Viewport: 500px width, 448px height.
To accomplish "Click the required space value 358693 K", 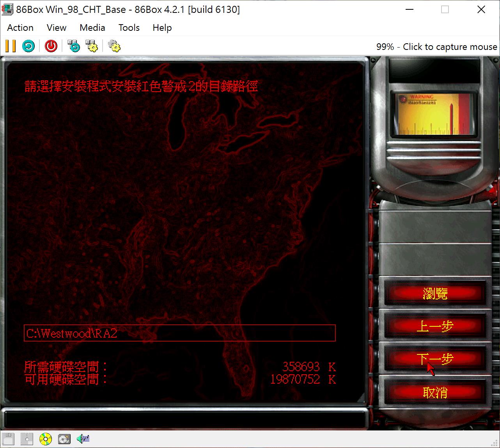I will 309,367.
